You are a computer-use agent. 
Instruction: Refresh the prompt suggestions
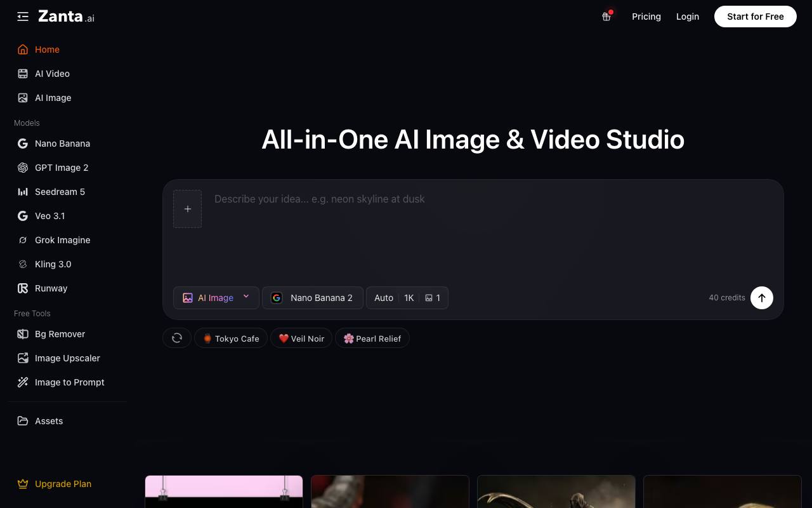click(177, 338)
